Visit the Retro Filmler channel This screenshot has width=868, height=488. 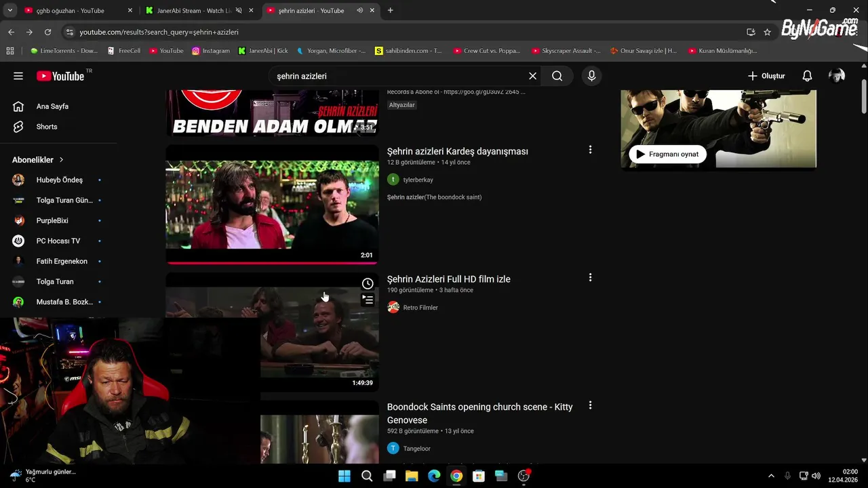[420, 308]
